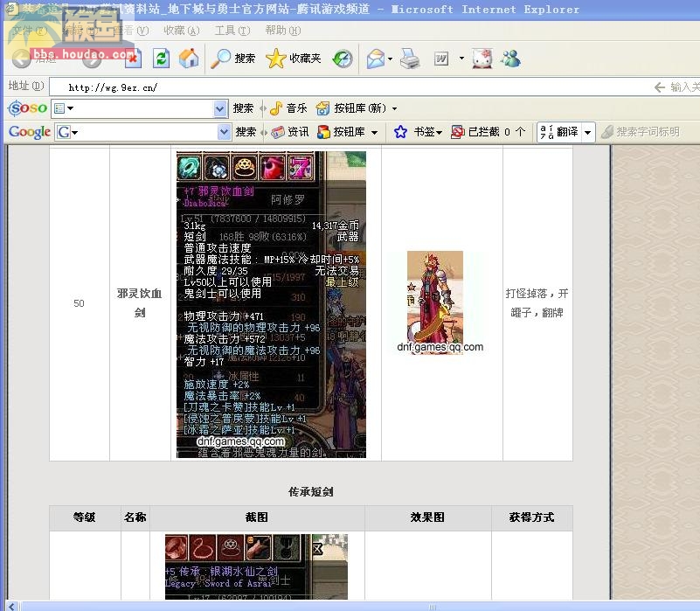Expand the Mail button dropdown arrow
This screenshot has width=700, height=611.
coord(390,59)
